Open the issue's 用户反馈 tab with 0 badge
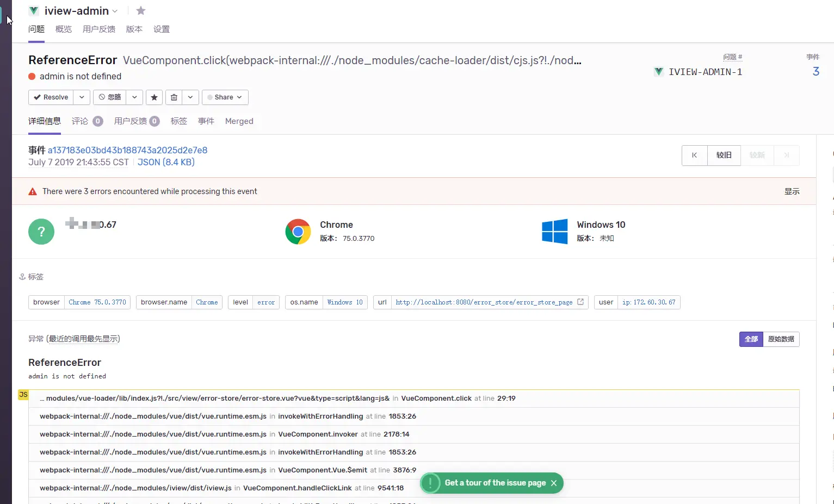This screenshot has width=834, height=504. point(137,121)
